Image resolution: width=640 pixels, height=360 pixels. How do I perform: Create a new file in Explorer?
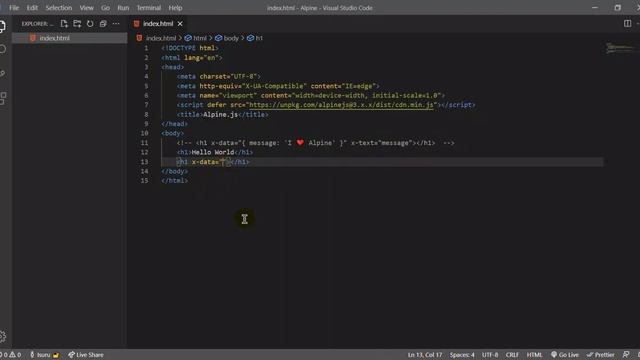tap(64, 24)
